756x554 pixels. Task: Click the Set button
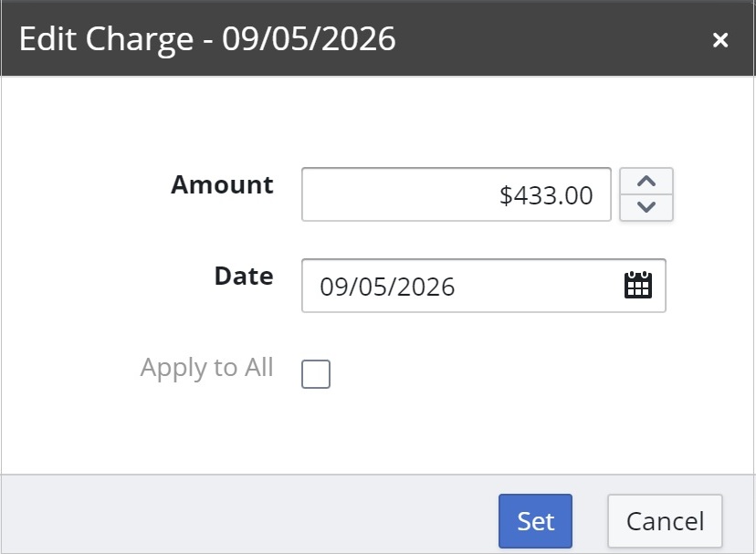[535, 521]
